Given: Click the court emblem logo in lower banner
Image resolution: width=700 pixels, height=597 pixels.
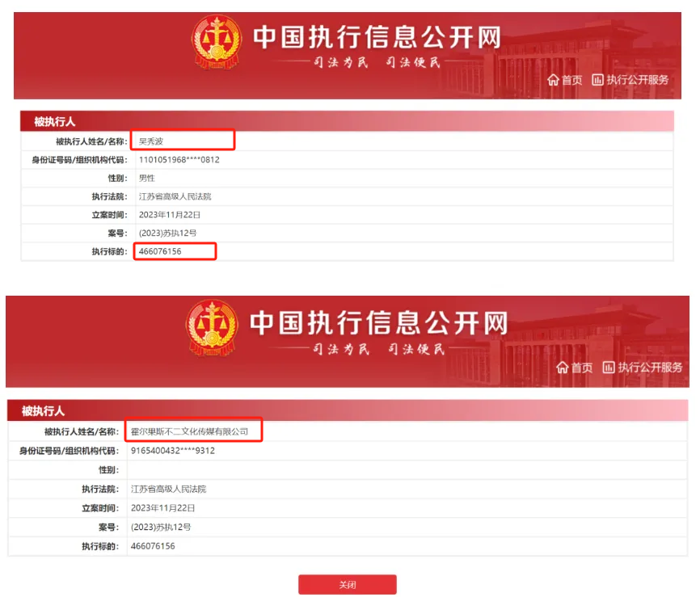Looking at the screenshot, I should (212, 328).
